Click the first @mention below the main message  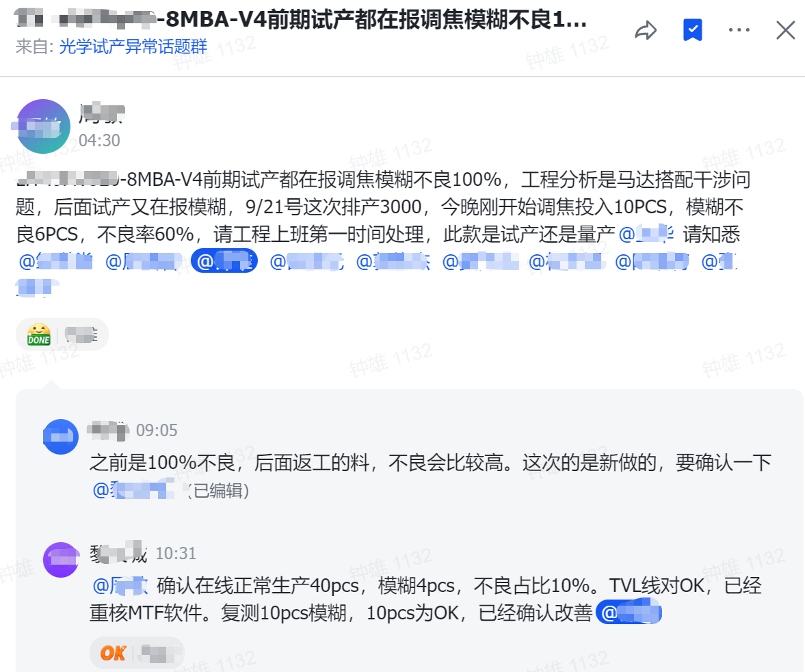coord(55,261)
